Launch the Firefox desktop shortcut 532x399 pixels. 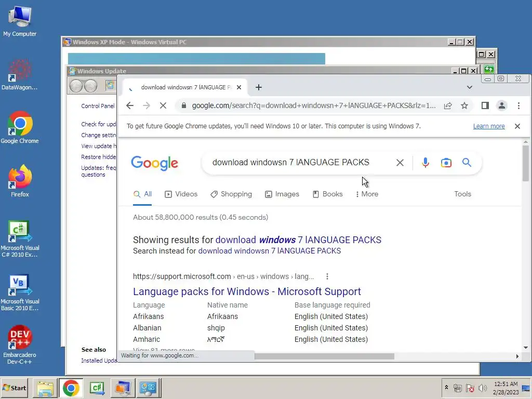20,181
